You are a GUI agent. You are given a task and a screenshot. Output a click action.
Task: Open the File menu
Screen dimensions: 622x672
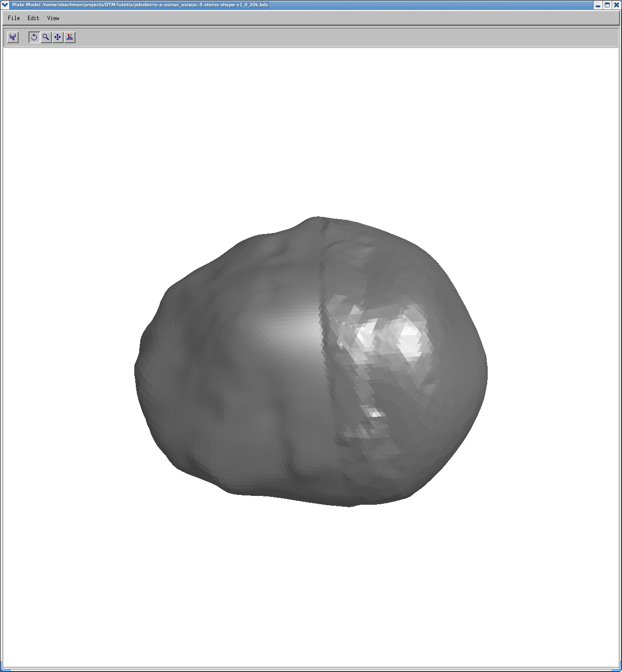[14, 18]
